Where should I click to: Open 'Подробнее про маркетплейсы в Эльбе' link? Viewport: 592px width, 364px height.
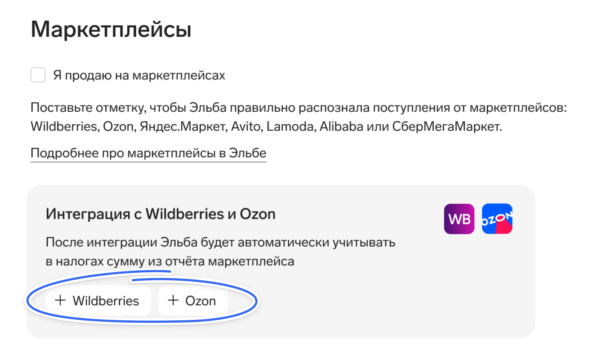(149, 153)
